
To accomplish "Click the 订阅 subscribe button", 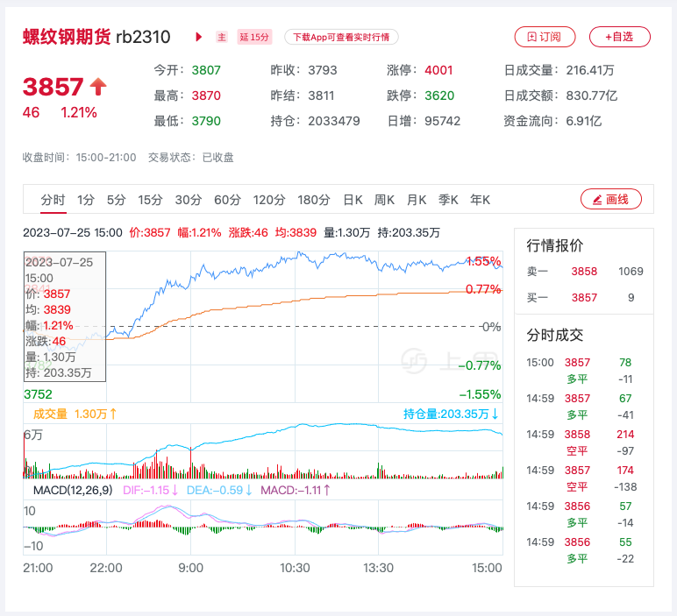I will 544,37.
